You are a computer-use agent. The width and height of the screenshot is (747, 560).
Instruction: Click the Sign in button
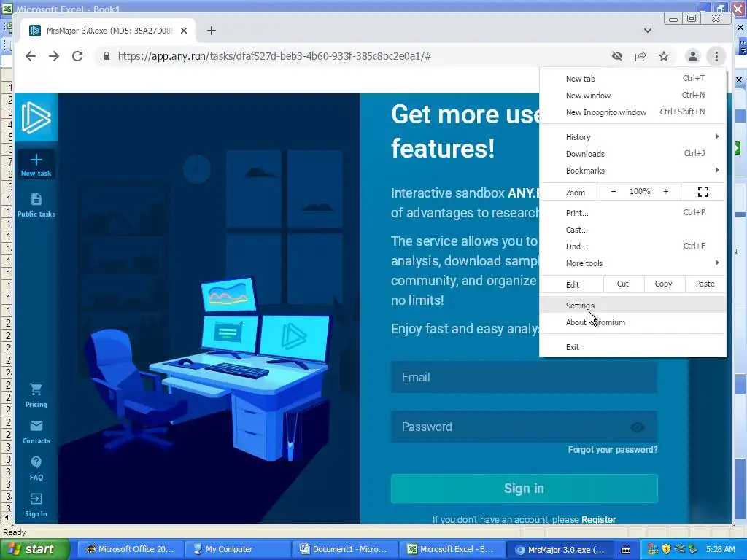524,489
